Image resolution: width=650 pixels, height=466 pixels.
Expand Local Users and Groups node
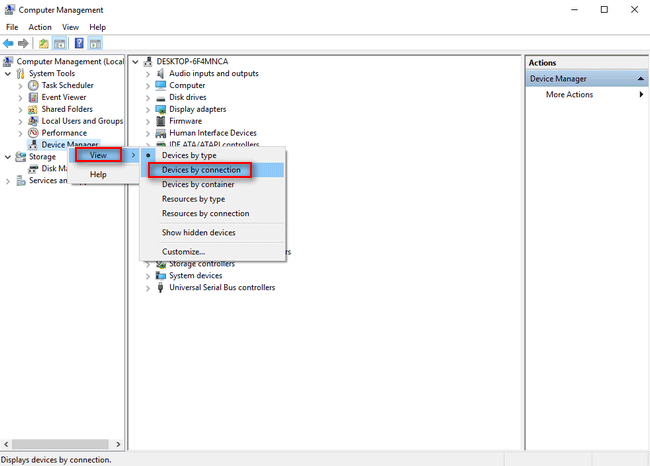tap(20, 121)
